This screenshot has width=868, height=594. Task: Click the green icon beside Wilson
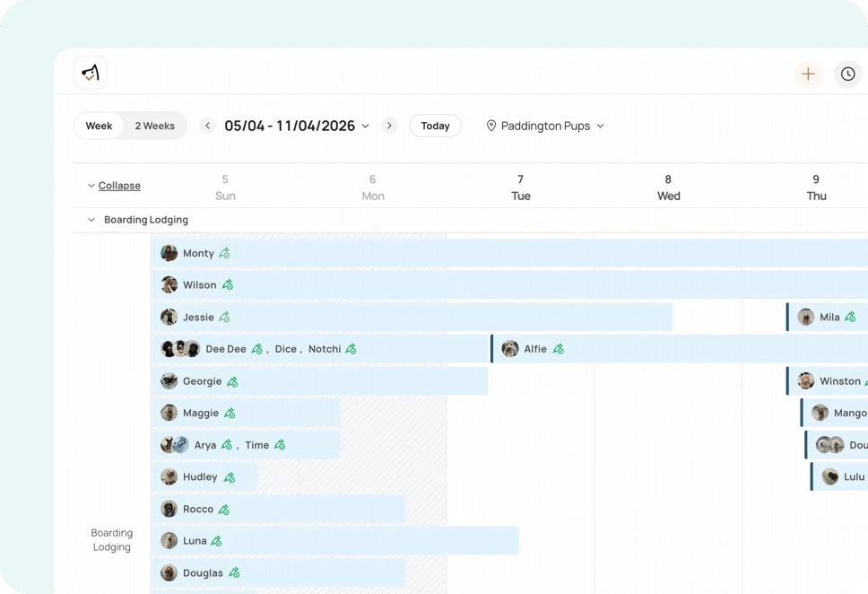click(228, 285)
